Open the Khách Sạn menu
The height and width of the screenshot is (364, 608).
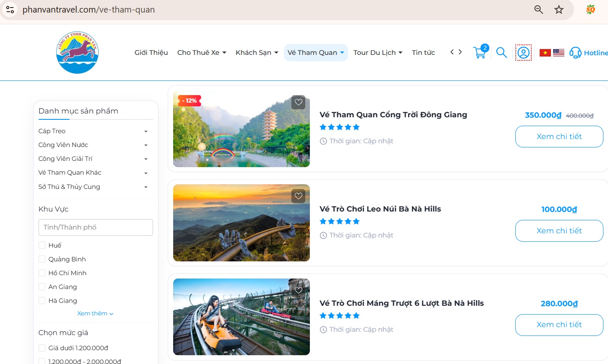[256, 52]
